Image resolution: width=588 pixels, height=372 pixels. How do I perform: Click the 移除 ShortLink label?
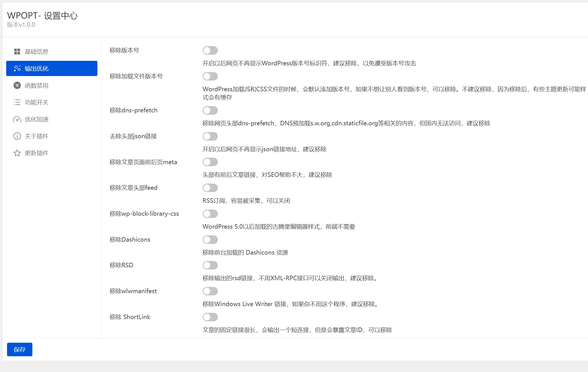(130, 317)
